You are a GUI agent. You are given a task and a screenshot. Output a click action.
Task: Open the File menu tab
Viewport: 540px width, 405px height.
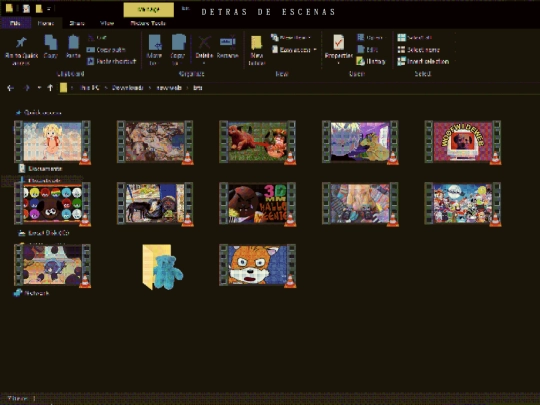(x=15, y=23)
